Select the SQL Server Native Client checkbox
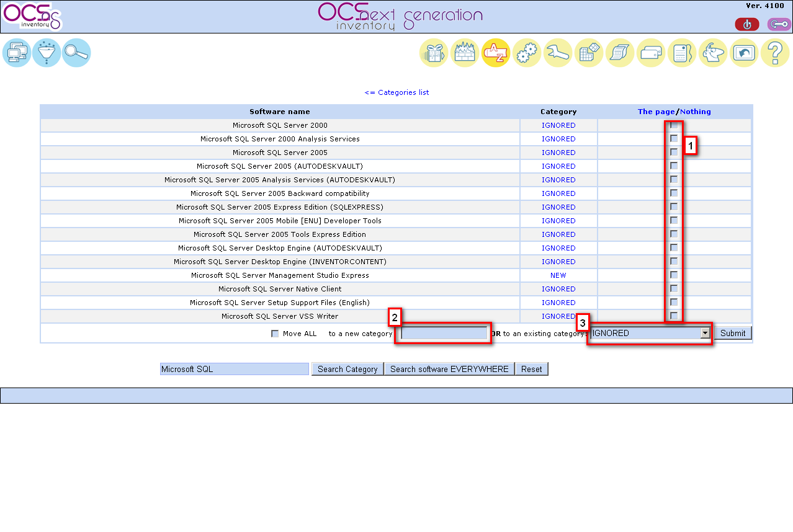The width and height of the screenshot is (793, 532). 674,289
